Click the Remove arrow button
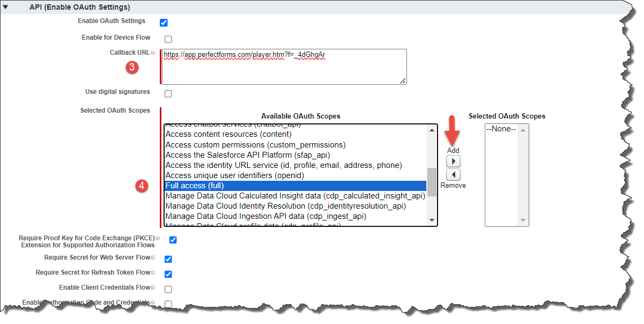644x324 pixels. 453,175
